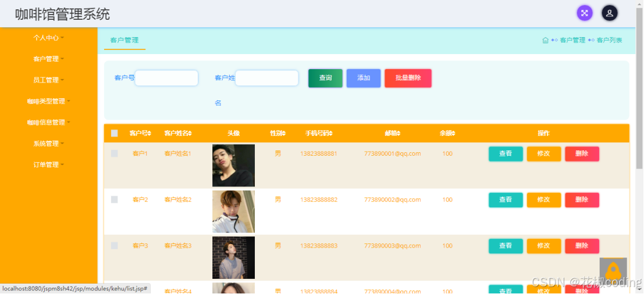Sort by 余额 column arrows

(x=453, y=133)
